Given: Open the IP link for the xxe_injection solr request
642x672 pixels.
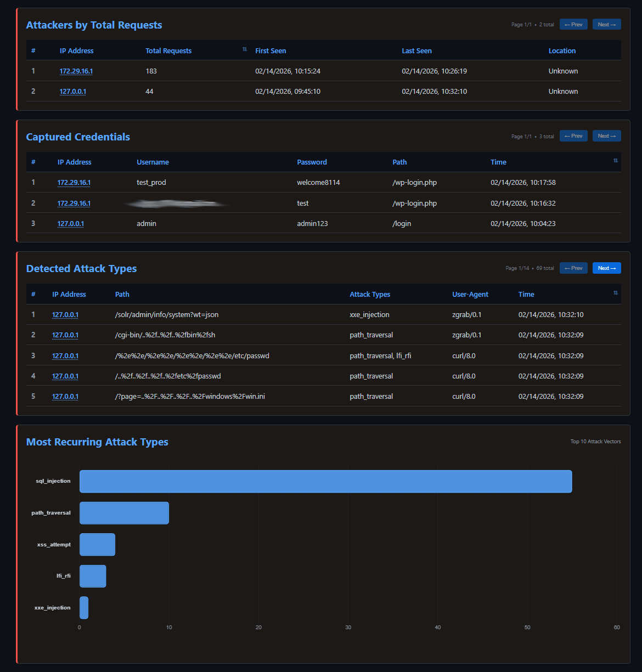Looking at the screenshot, I should click(x=65, y=315).
